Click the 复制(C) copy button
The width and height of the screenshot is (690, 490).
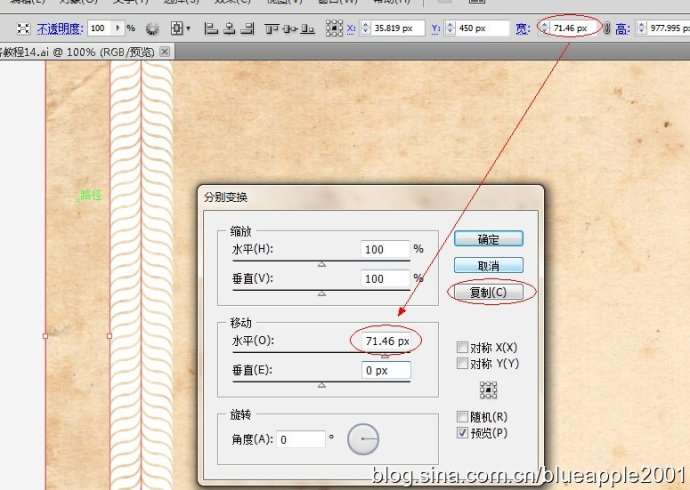tap(488, 293)
